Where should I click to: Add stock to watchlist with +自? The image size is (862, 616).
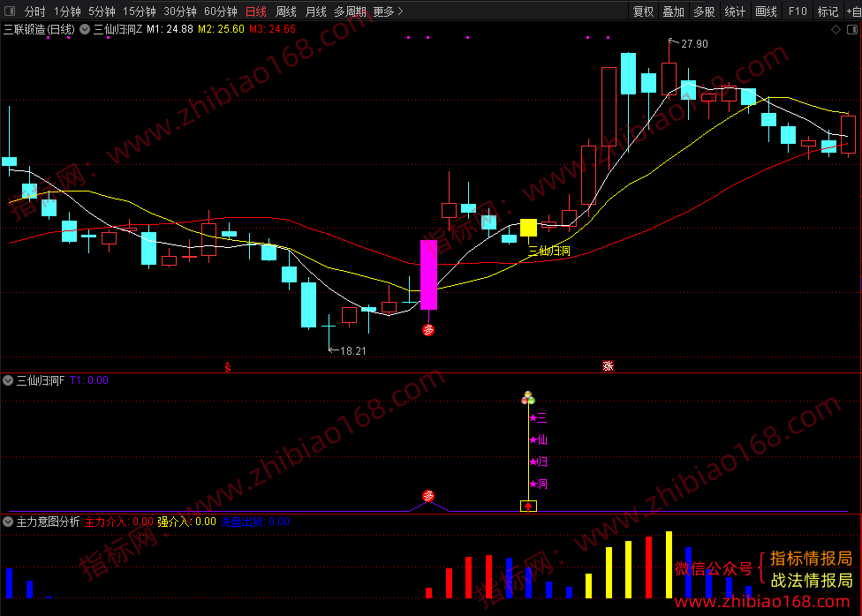pos(854,11)
